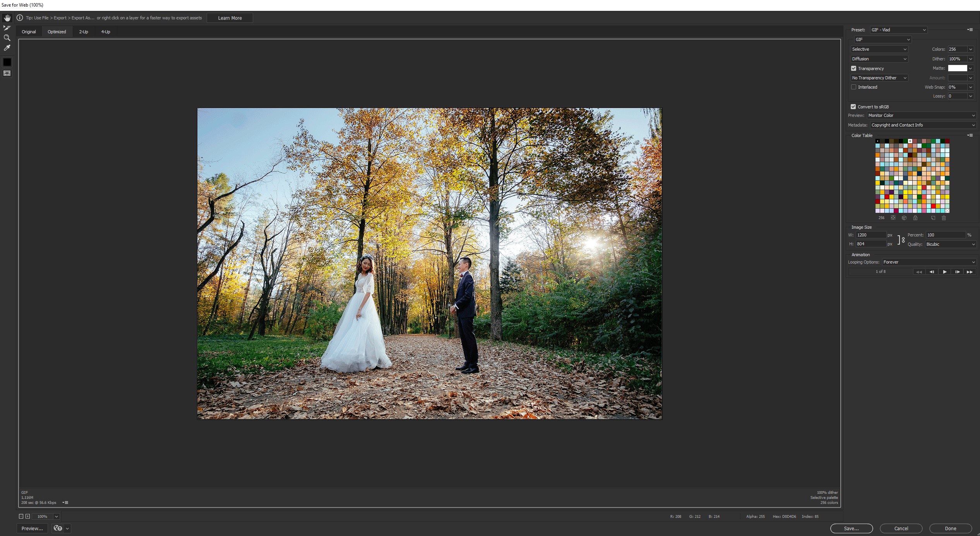Image resolution: width=980 pixels, height=536 pixels.
Task: Select the Eyedropper tool
Action: point(7,48)
